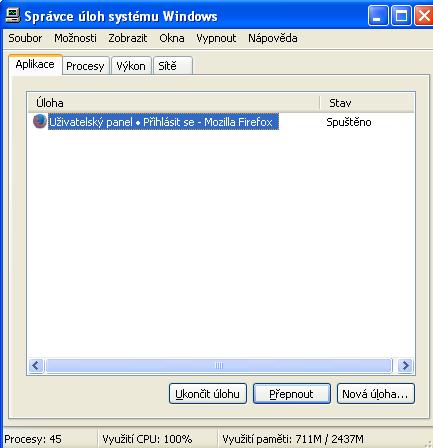
Task: Select the Firefox icon in task list
Action: [40, 121]
